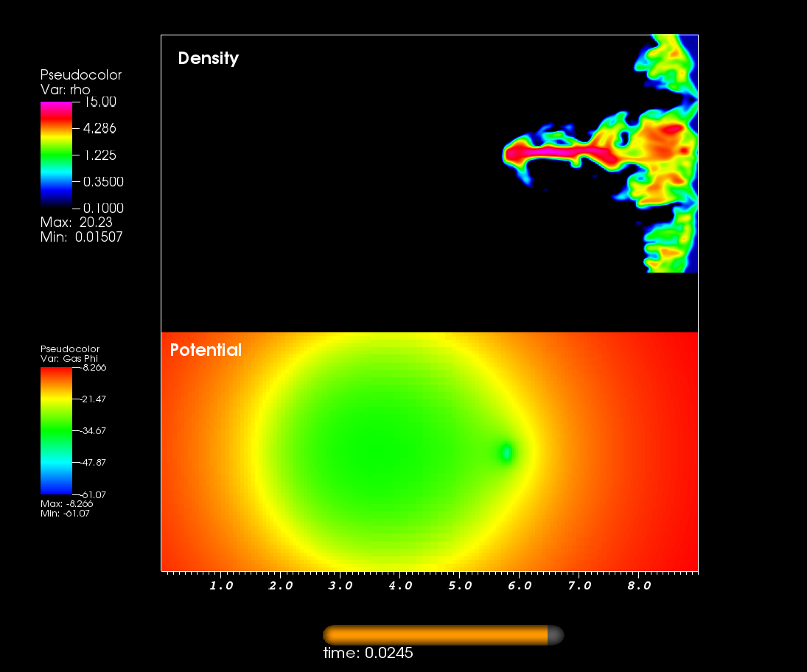Click the "Var: rho" legend text
The image size is (807, 672).
pos(66,90)
